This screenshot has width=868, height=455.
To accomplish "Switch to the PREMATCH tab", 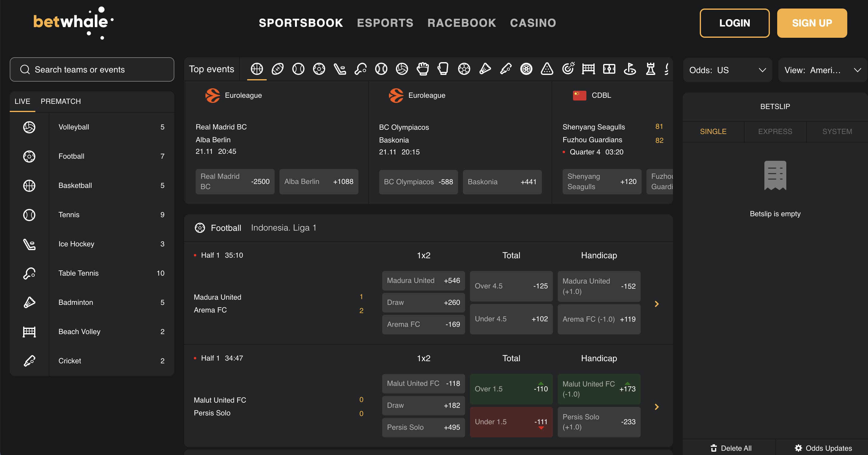I will 61,101.
